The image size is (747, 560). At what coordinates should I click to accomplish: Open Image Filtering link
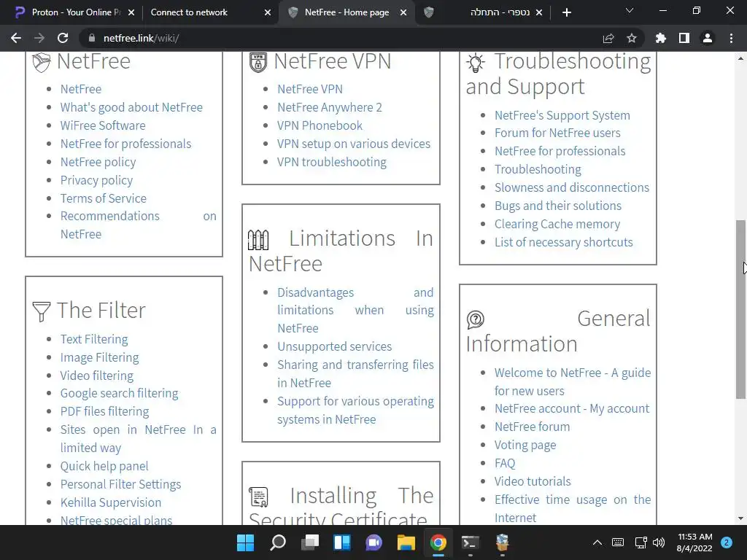[x=99, y=357]
